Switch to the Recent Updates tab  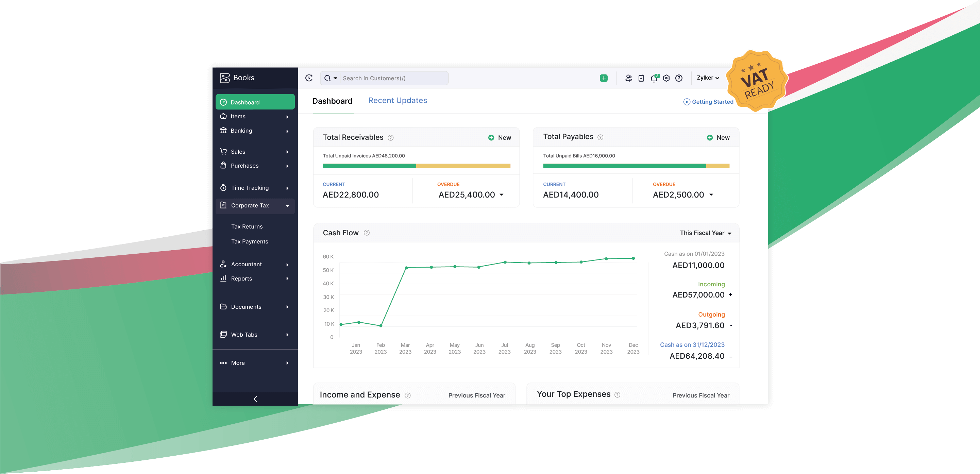click(x=397, y=100)
